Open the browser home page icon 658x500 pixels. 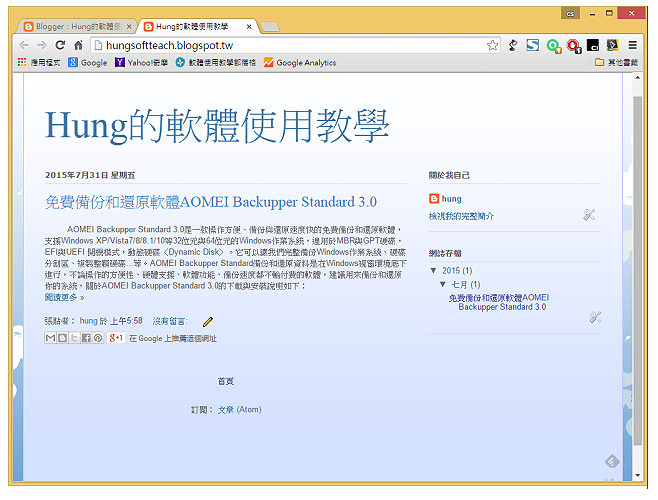pos(78,45)
